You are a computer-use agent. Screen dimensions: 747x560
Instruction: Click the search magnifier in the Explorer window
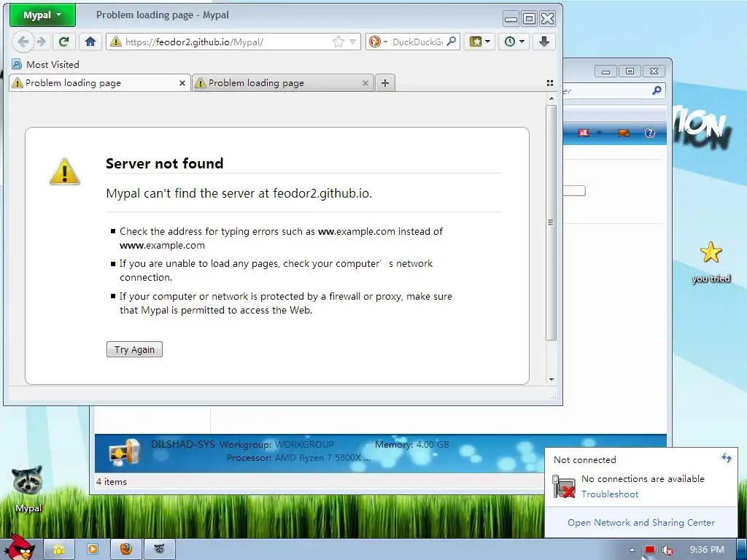pos(657,90)
